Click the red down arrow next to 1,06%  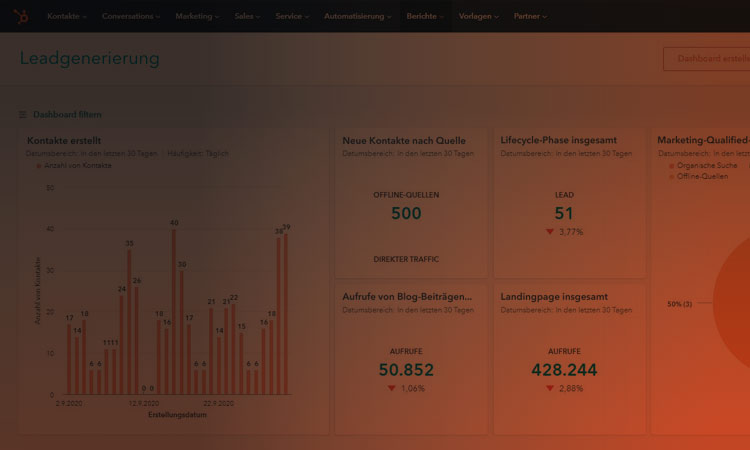pyautogui.click(x=391, y=388)
